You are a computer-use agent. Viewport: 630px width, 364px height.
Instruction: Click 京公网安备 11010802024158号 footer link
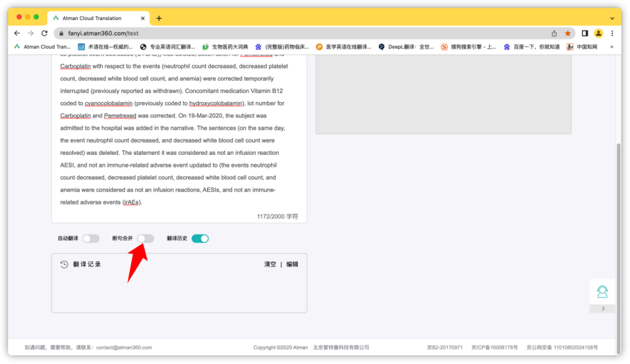coord(562,348)
